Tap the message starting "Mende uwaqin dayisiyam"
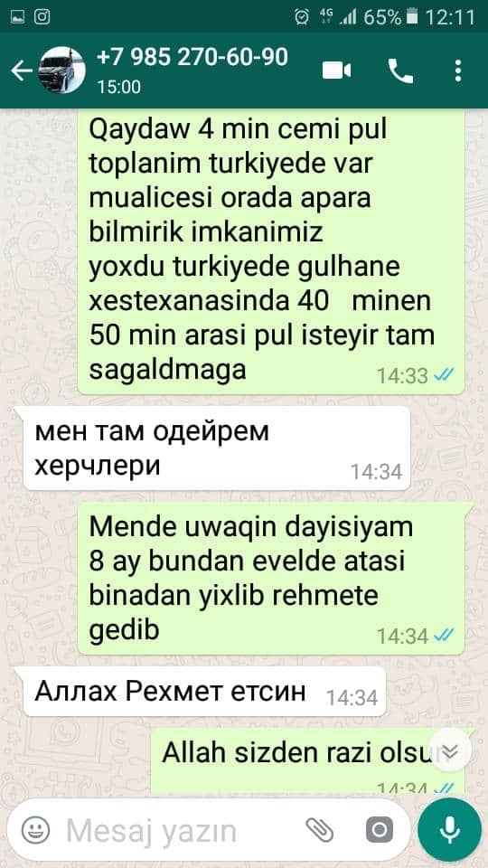Viewport: 488px width, 868px height. [271, 578]
